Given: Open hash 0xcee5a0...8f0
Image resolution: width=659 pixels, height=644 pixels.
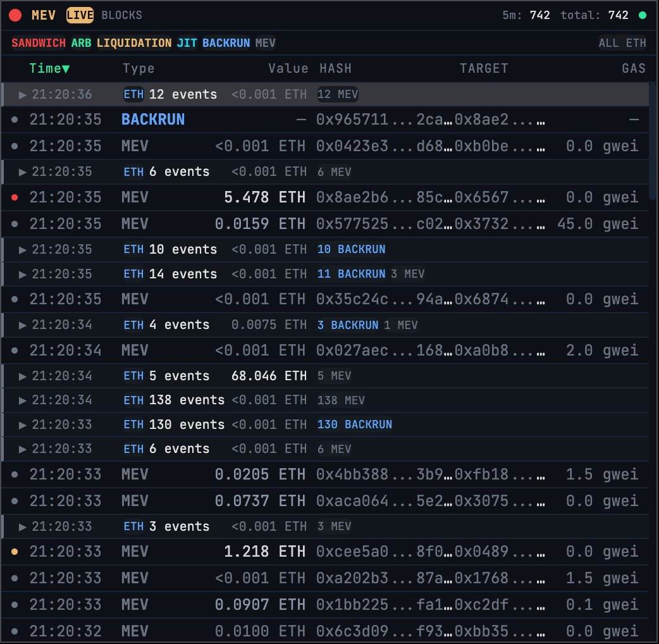Looking at the screenshot, I should [x=384, y=552].
